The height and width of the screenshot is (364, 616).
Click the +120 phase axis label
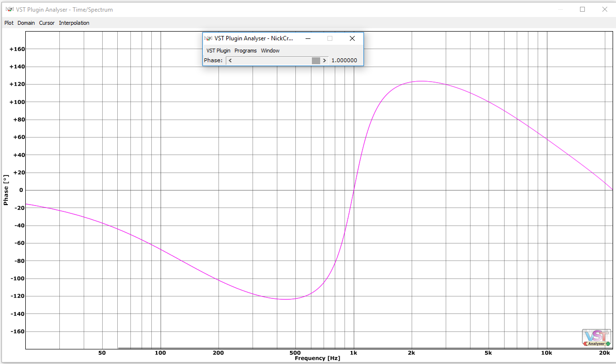(17, 85)
